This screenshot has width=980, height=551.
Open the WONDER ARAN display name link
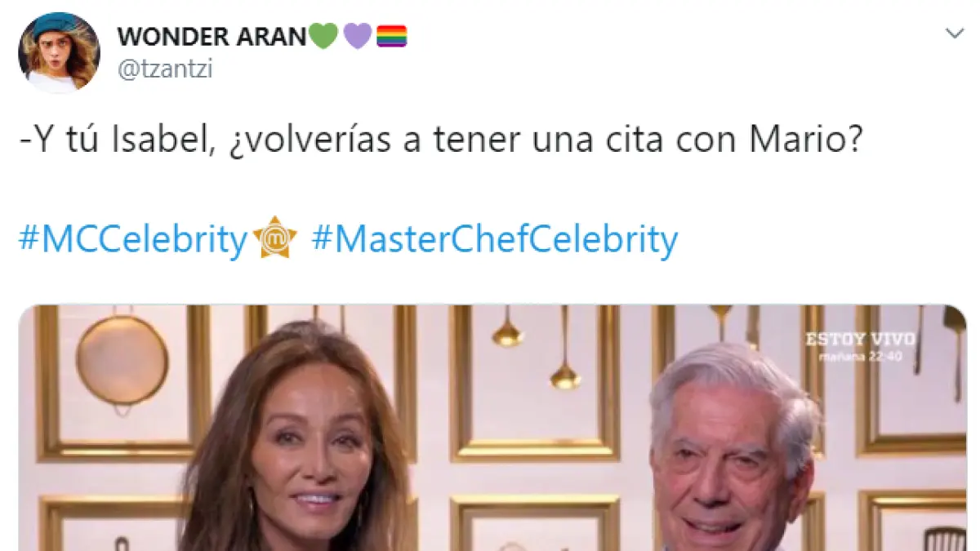tap(212, 36)
